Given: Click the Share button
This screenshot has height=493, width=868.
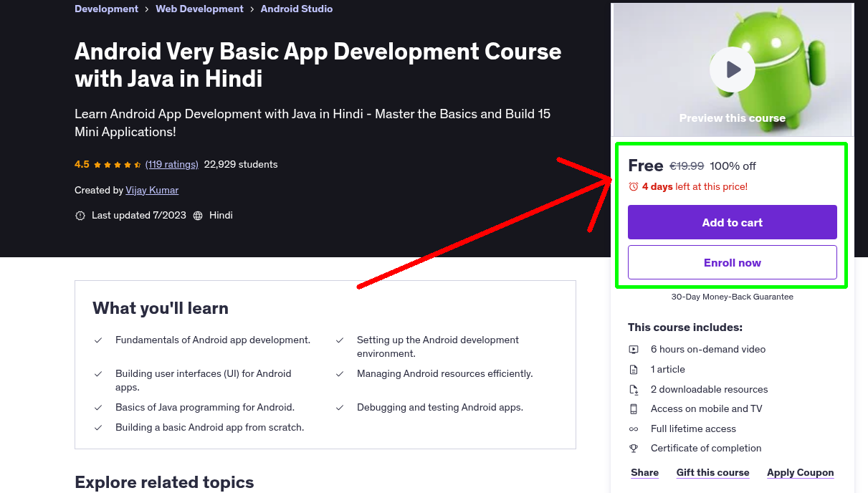Looking at the screenshot, I should 645,472.
